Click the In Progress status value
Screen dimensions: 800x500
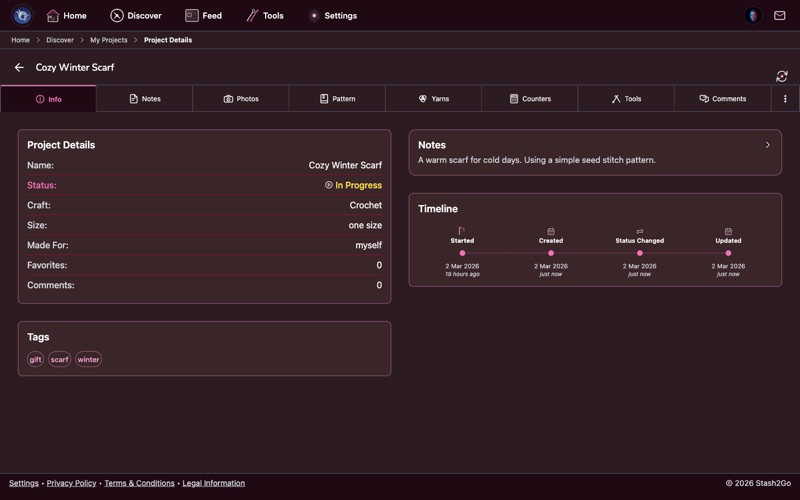click(x=358, y=185)
